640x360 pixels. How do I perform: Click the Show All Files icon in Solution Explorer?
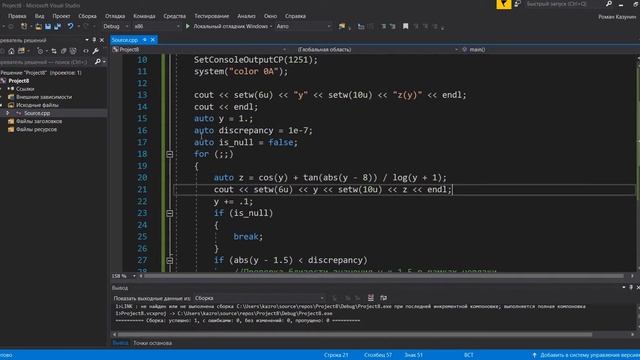(73, 51)
